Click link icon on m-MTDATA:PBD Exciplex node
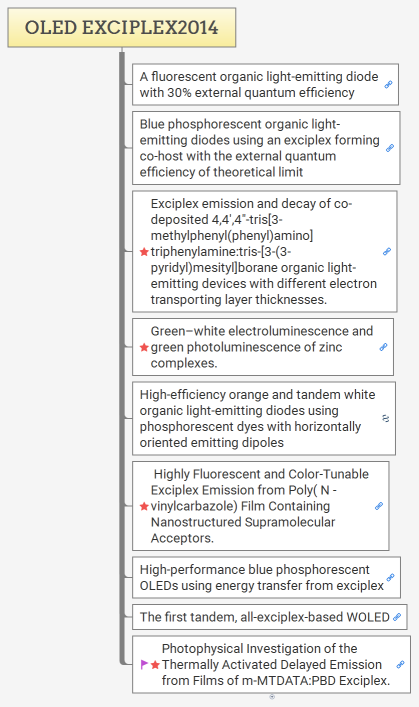This screenshot has height=707, width=419. coord(400,664)
